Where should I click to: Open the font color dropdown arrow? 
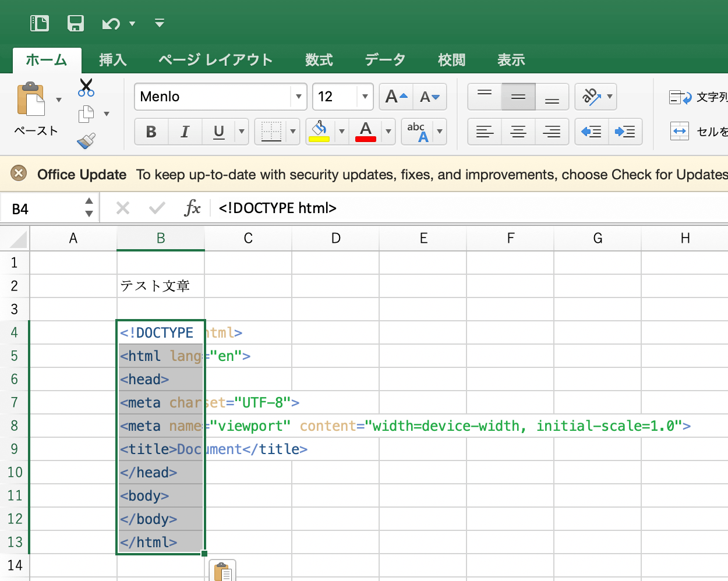pos(388,132)
